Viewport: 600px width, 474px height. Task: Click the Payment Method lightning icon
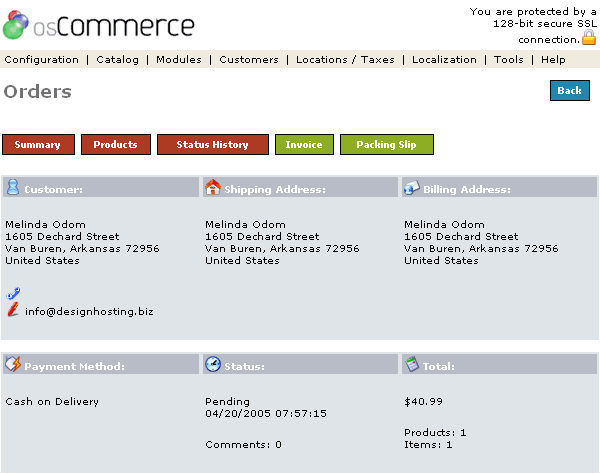[x=13, y=364]
